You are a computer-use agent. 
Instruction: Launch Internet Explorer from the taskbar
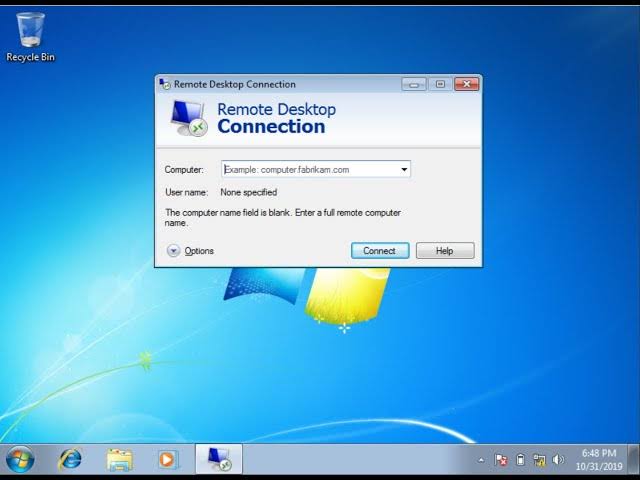(70, 460)
